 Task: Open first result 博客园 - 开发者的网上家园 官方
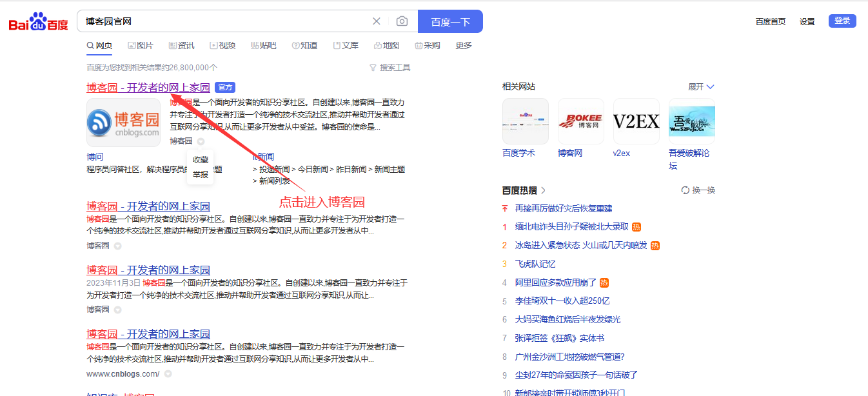pos(148,88)
